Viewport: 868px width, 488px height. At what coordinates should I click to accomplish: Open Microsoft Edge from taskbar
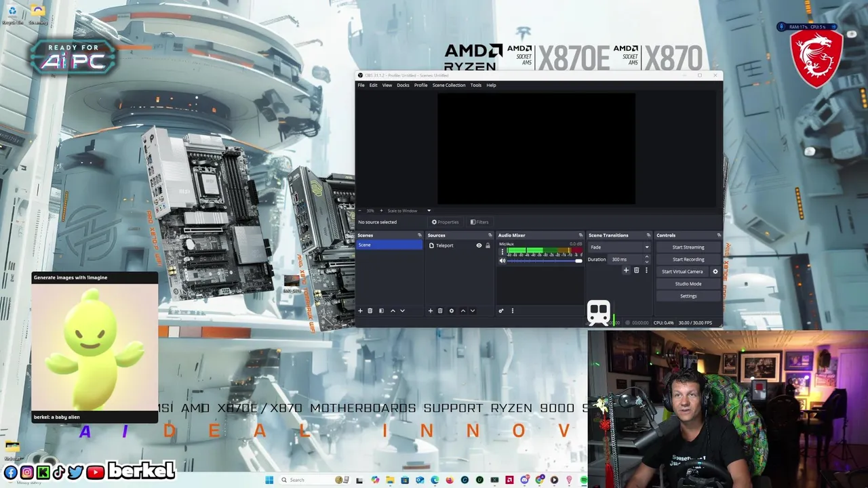pos(435,480)
